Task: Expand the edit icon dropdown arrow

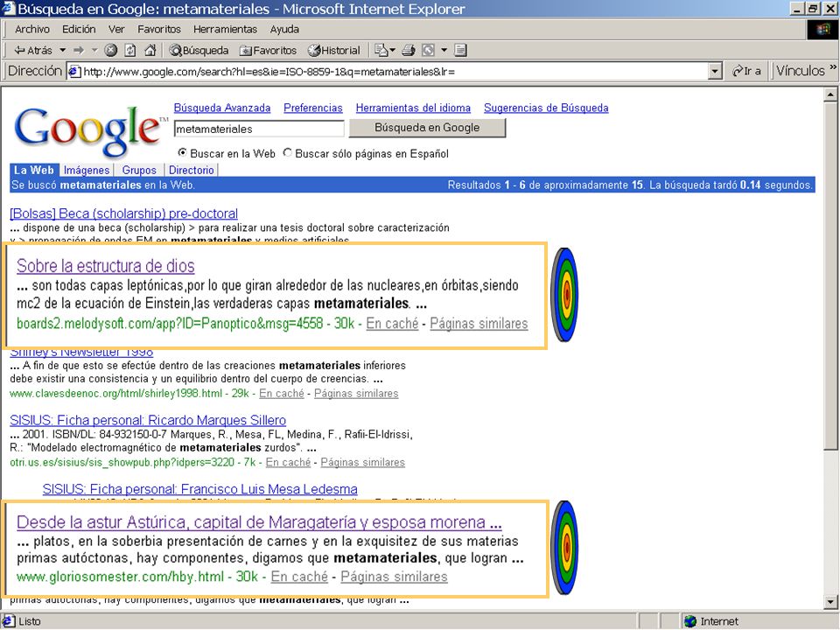Action: [x=444, y=51]
